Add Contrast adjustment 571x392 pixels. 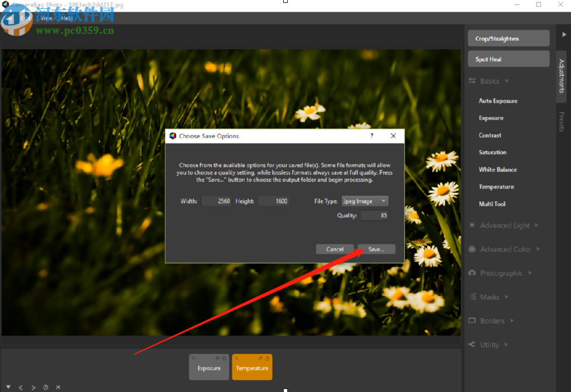click(x=490, y=135)
